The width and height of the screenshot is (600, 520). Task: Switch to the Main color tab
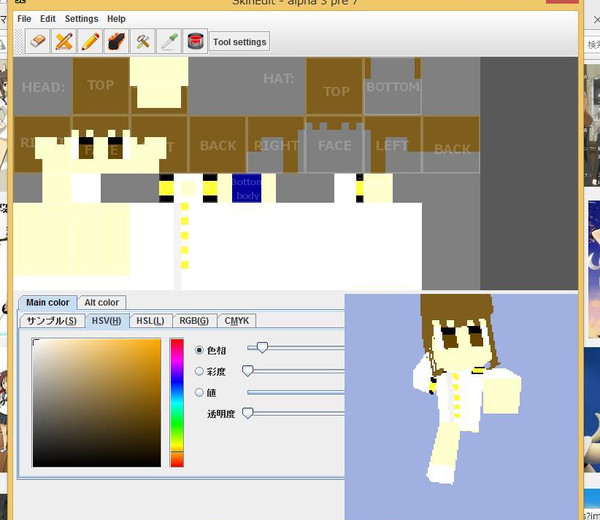[47, 302]
